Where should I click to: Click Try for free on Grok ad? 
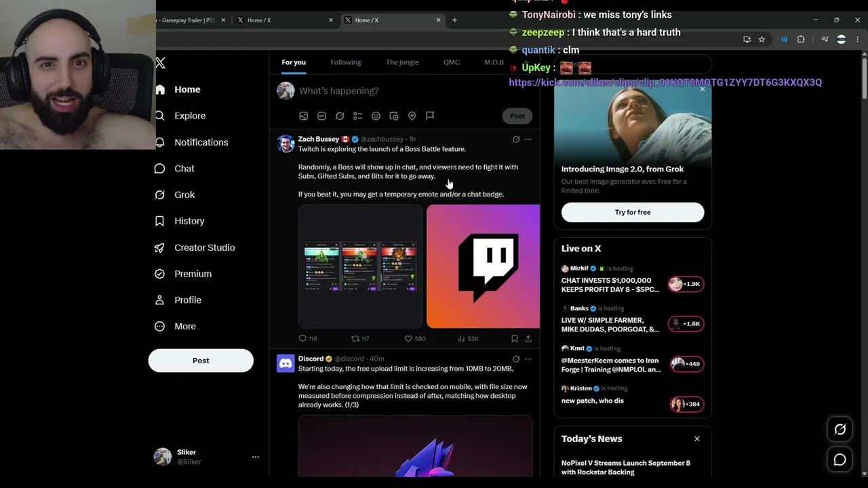pyautogui.click(x=633, y=212)
